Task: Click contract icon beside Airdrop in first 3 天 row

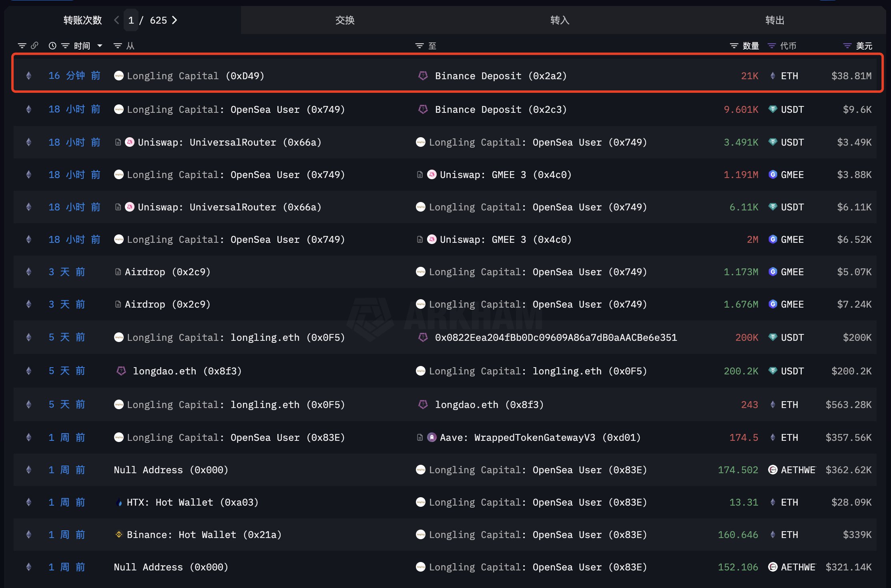Action: point(118,272)
